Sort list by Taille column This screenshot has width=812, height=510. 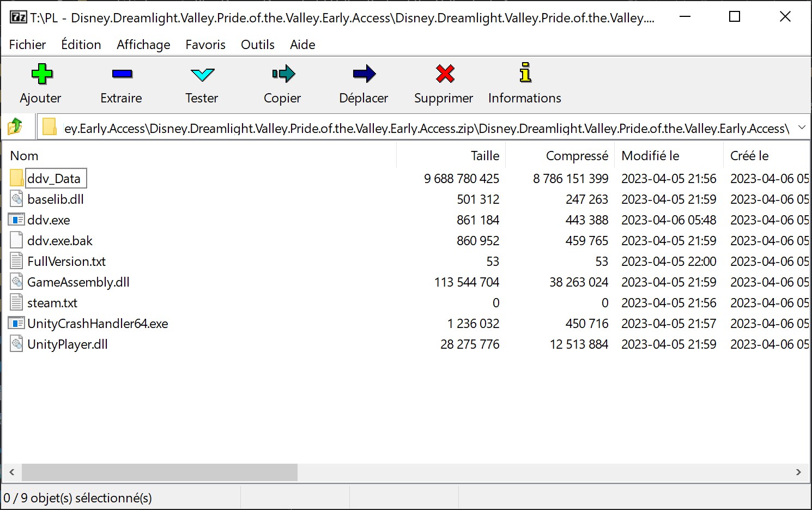(x=484, y=156)
